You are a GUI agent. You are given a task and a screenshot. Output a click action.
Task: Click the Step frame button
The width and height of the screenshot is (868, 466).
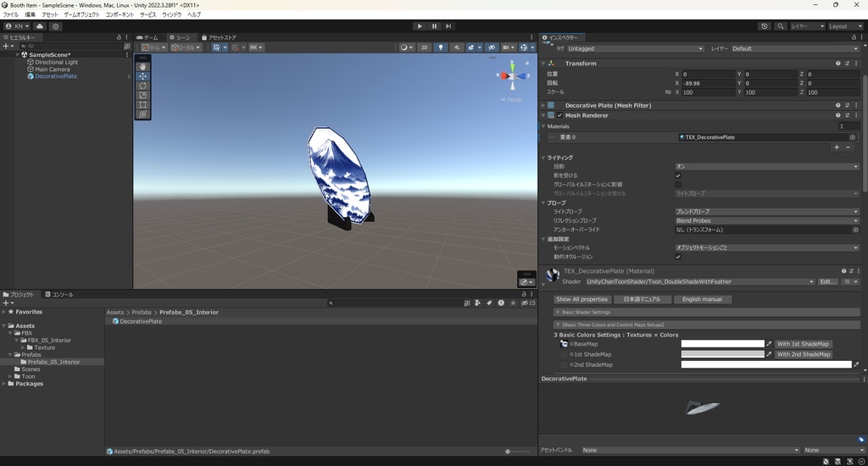point(448,26)
